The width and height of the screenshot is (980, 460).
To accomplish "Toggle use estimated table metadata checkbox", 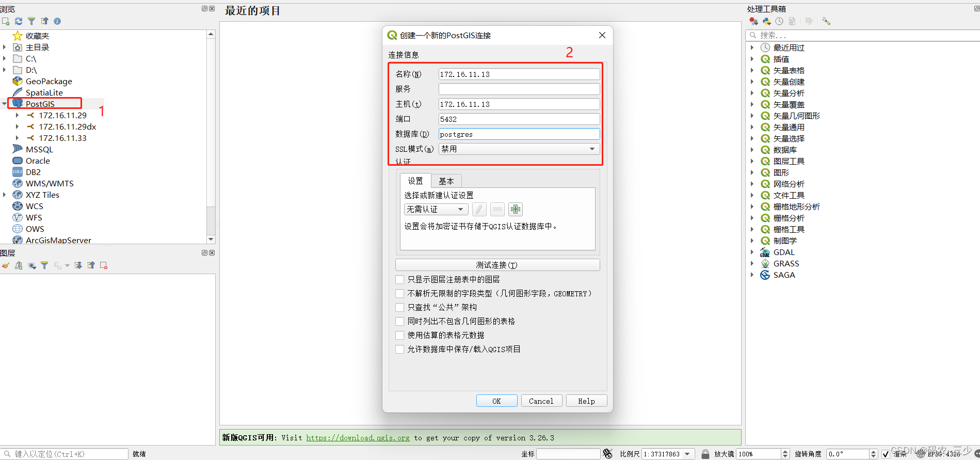I will pos(399,335).
